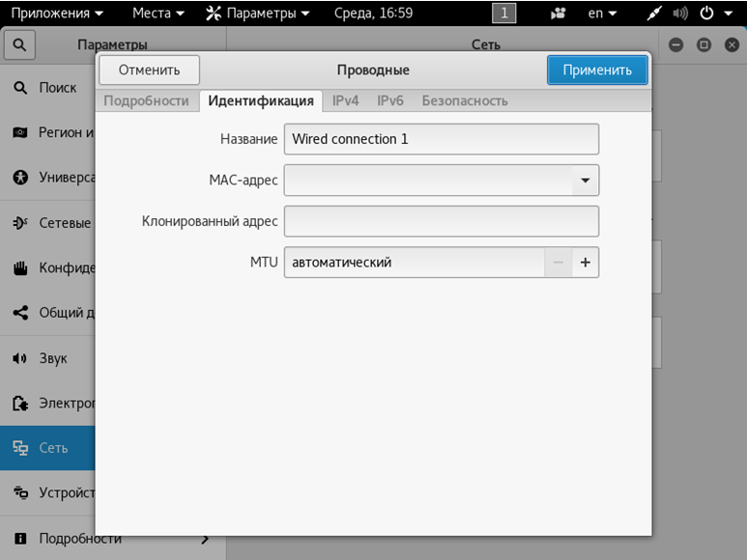Switch to the Безопасность tab
Image resolution: width=747 pixels, height=560 pixels.
click(465, 100)
